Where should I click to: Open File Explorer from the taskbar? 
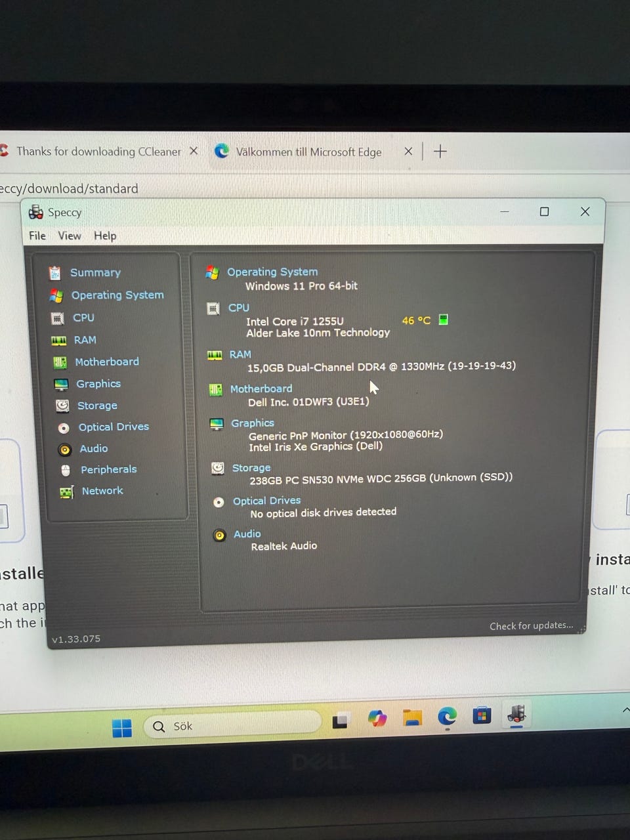(x=412, y=718)
